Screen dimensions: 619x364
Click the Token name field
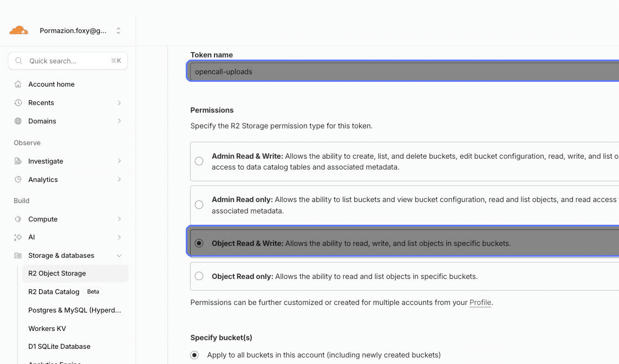[x=405, y=71]
